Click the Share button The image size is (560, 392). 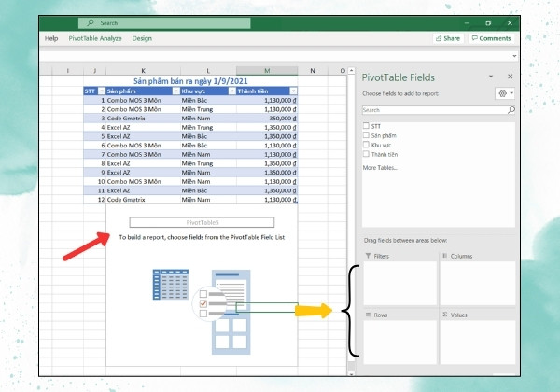448,38
